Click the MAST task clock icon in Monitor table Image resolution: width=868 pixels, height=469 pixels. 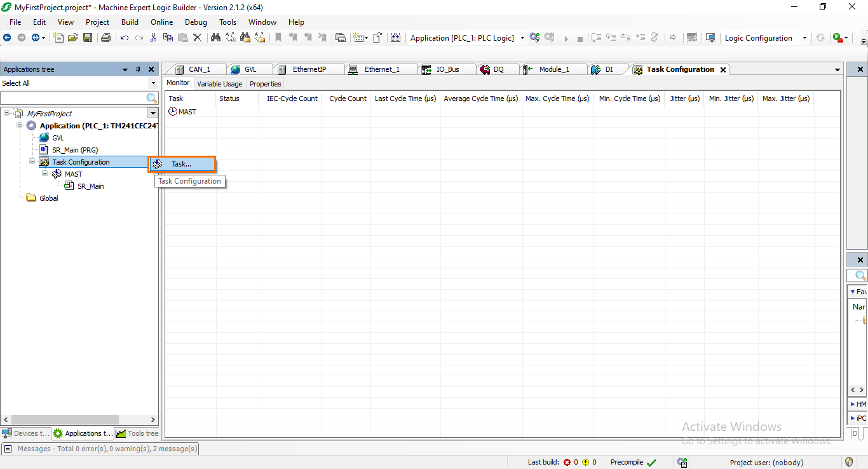[173, 111]
